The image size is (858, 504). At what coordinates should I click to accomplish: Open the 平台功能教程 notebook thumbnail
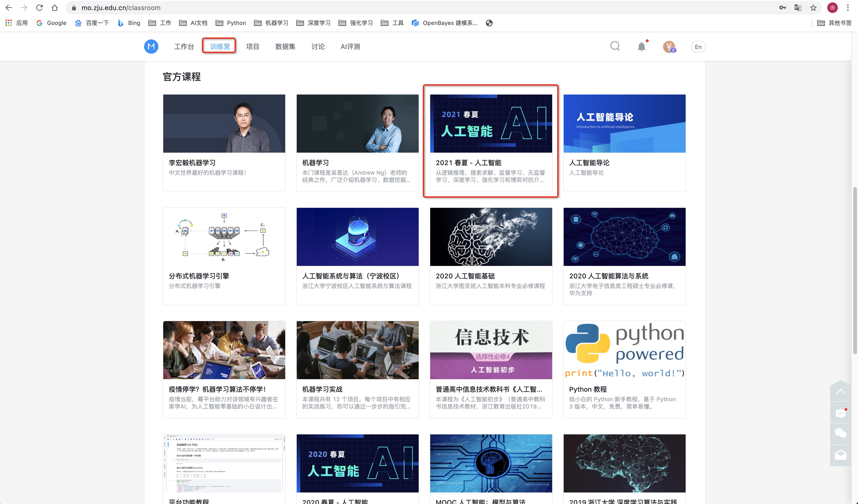[x=224, y=463]
